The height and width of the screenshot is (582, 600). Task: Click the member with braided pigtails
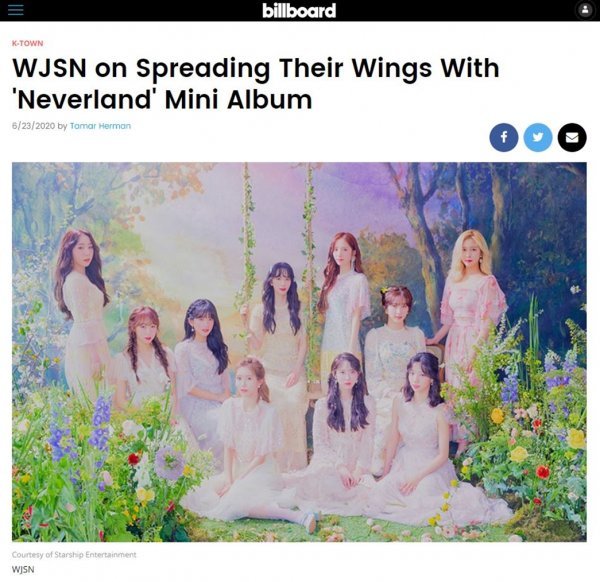(145, 352)
